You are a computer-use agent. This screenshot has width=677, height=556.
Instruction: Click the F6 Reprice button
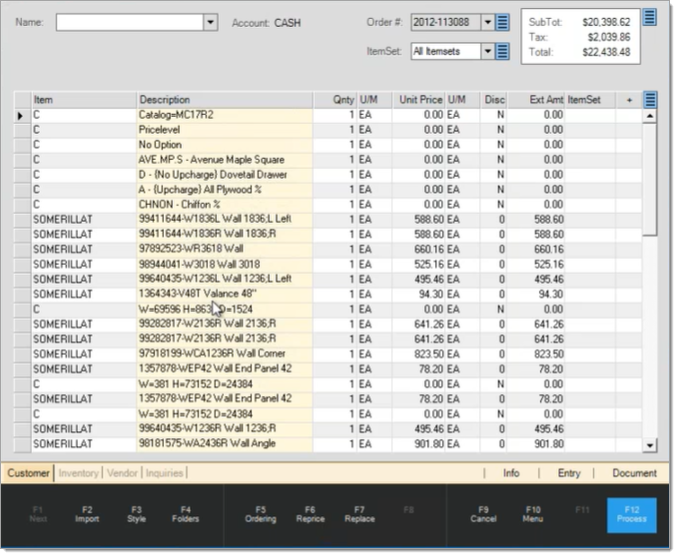pyautogui.click(x=310, y=514)
